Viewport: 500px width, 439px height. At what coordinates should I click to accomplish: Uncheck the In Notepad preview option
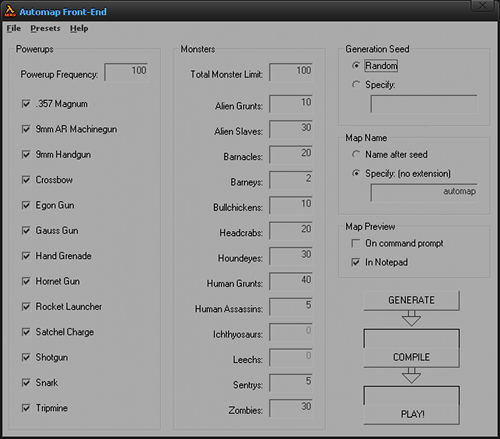point(356,262)
